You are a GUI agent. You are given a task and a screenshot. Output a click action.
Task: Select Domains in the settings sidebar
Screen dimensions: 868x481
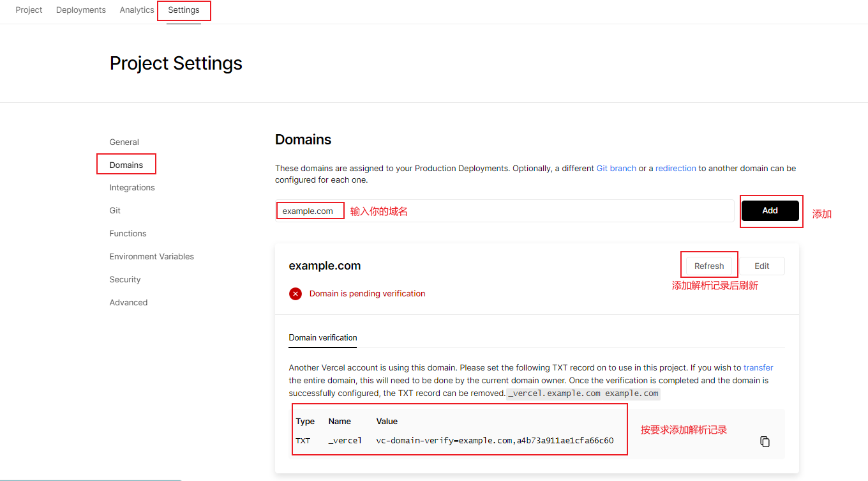(x=126, y=165)
